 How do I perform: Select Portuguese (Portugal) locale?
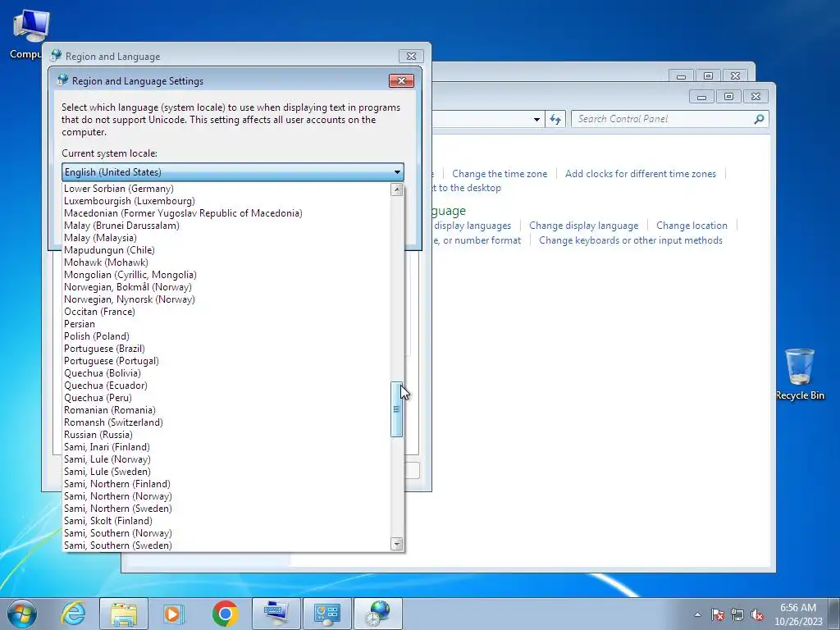(226, 361)
